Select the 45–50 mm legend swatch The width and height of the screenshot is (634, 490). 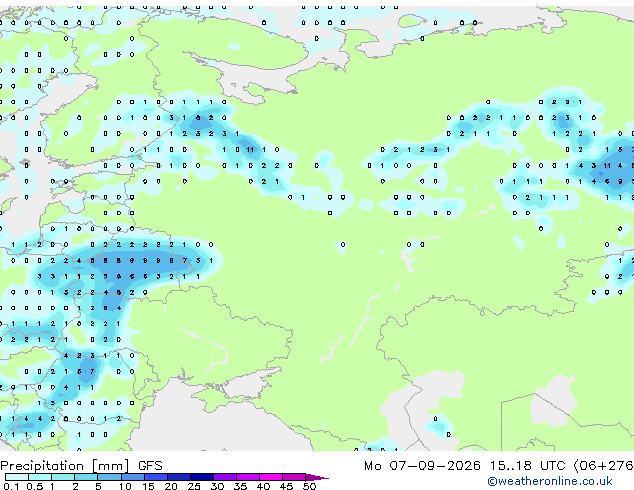coord(294,477)
